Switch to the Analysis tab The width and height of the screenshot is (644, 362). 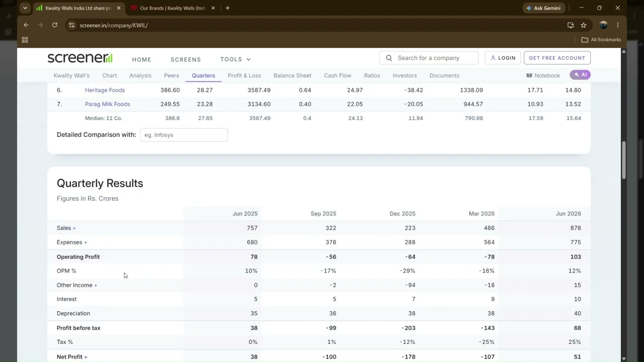click(140, 75)
